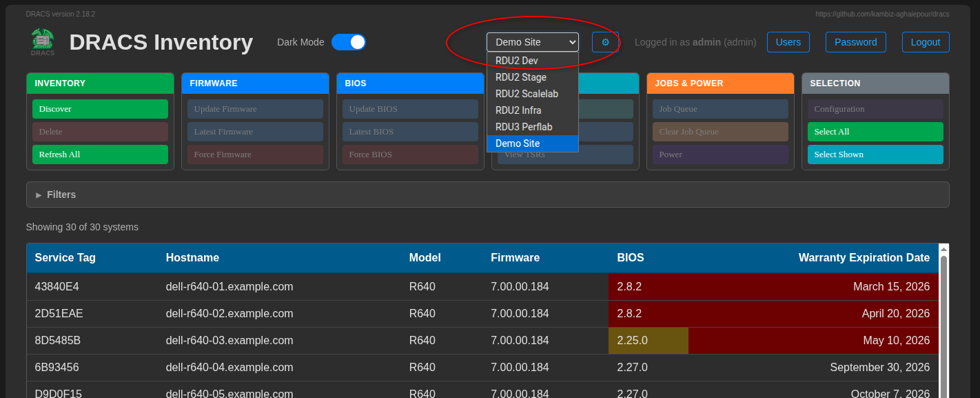Viewport: 980px width, 398px height.
Task: Click hostname dell-r640-04.example.com
Action: [229, 367]
